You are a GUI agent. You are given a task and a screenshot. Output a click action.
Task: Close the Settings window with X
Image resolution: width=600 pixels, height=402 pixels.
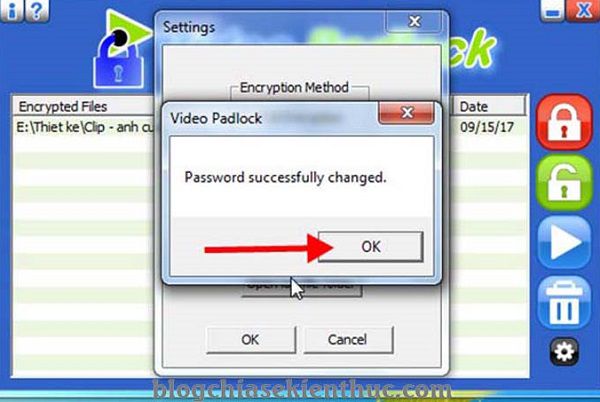[x=414, y=21]
